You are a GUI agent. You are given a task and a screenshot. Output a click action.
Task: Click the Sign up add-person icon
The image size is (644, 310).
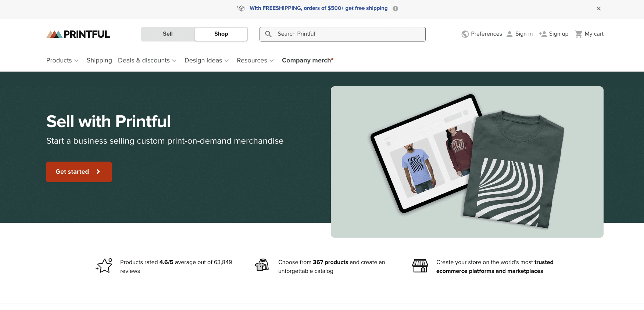543,34
